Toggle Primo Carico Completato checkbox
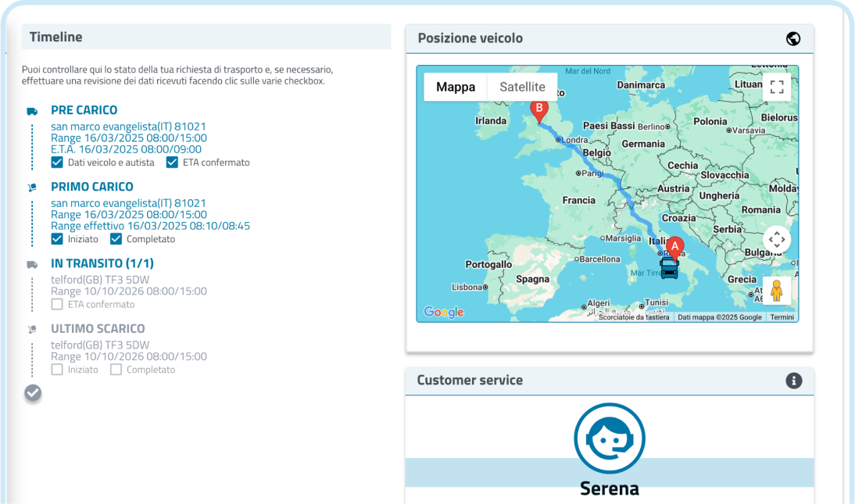 pyautogui.click(x=116, y=239)
